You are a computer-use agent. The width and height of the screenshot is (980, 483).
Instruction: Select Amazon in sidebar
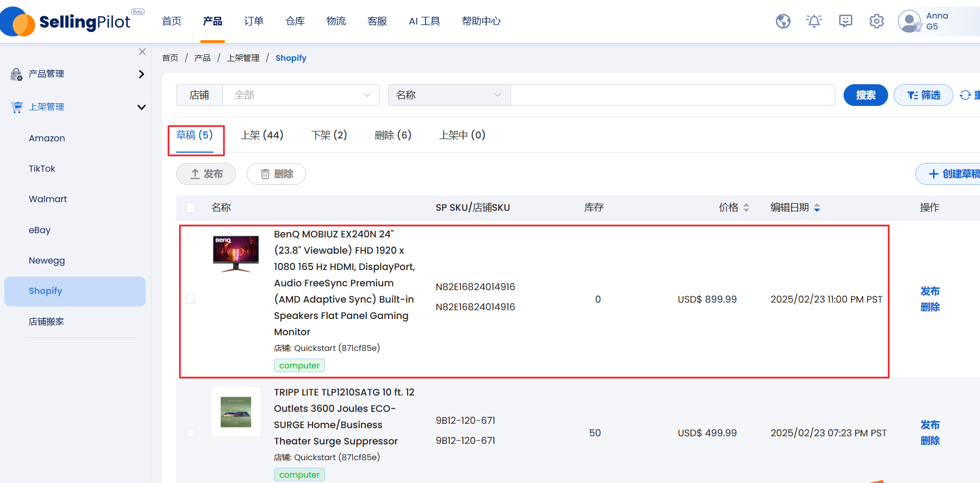click(x=47, y=139)
